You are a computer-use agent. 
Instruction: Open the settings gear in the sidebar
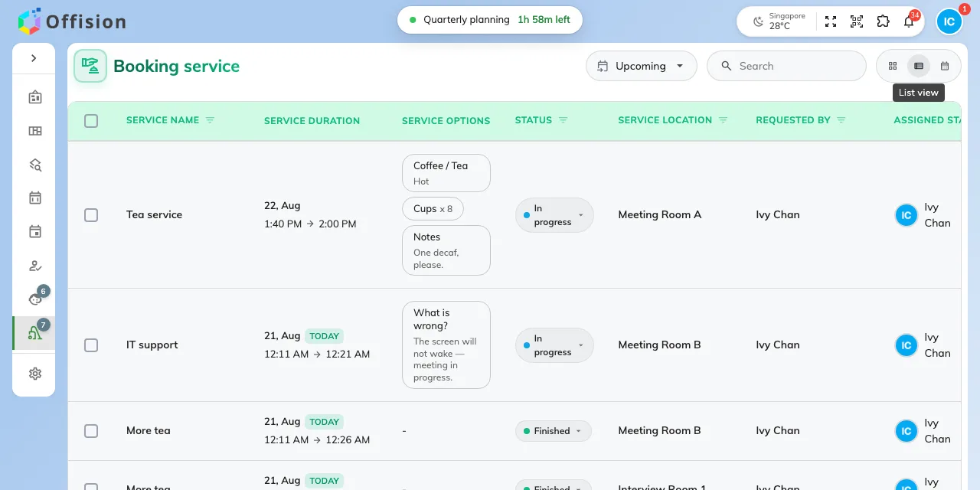(x=35, y=374)
